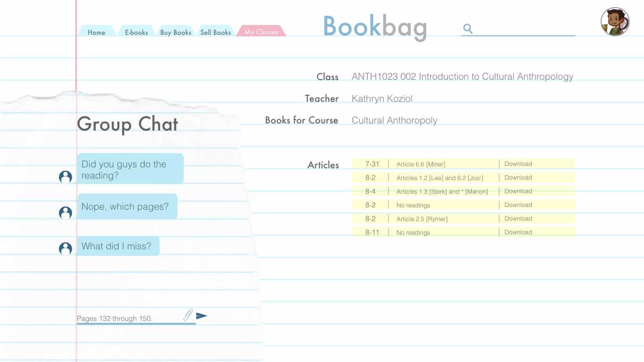The image size is (644, 362).
Task: Click the avatar beside 'Nope, which pages?'
Action: 65,213
